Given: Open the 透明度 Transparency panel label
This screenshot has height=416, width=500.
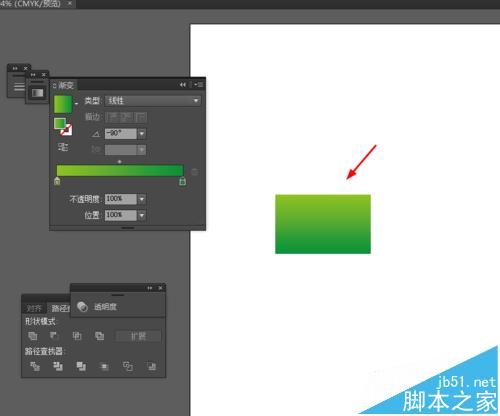Looking at the screenshot, I should (x=105, y=307).
